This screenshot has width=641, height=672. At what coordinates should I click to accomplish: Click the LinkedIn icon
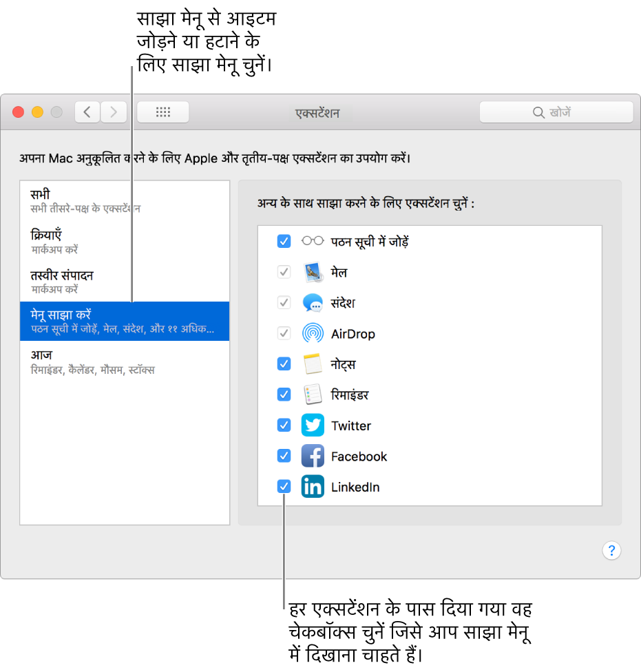click(313, 486)
